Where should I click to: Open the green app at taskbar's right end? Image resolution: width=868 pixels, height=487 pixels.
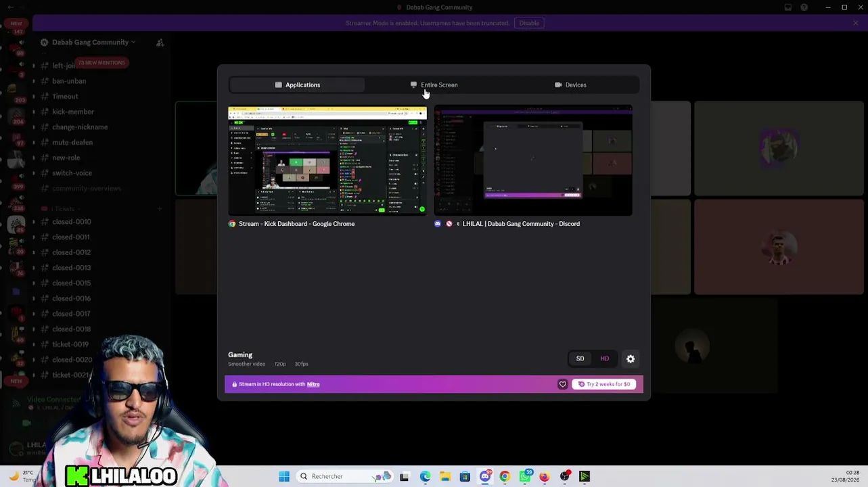point(585,476)
